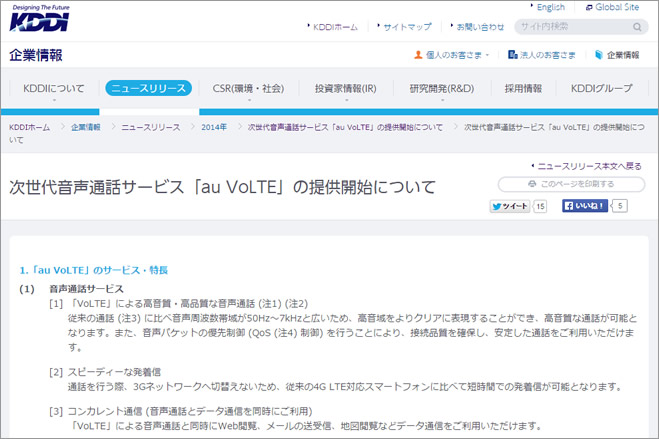Viewport: 659px width, 439px height.
Task: Click breadcrumb 企業情報
Action: tap(86, 127)
